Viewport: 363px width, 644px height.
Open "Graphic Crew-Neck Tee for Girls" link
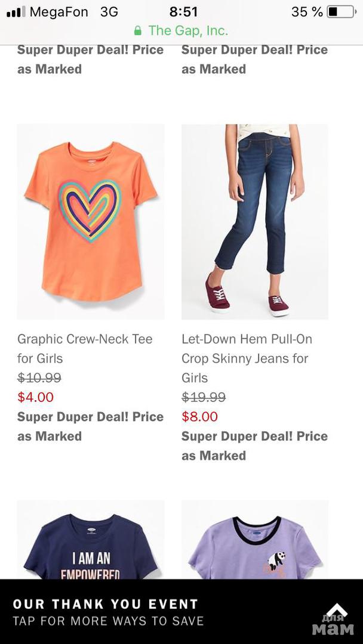coord(85,348)
